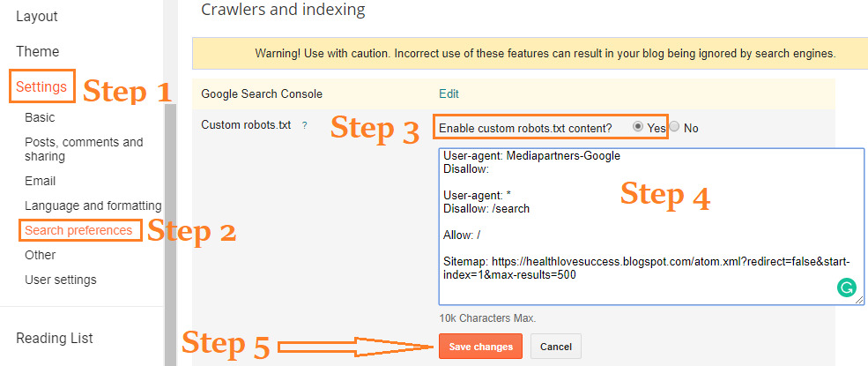The width and height of the screenshot is (868, 366).
Task: Select Yes for custom robots.txt content
Action: [x=638, y=127]
